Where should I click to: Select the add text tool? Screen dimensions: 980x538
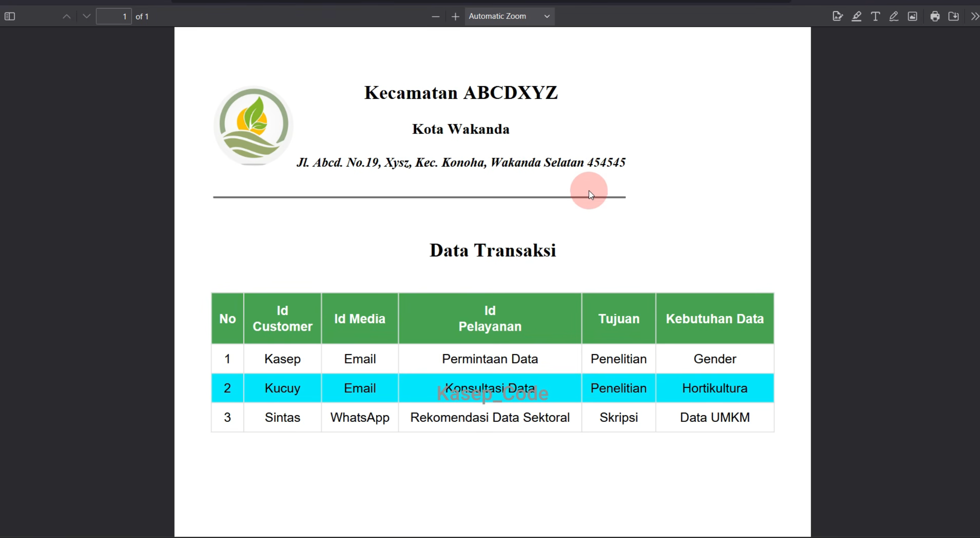pos(875,17)
